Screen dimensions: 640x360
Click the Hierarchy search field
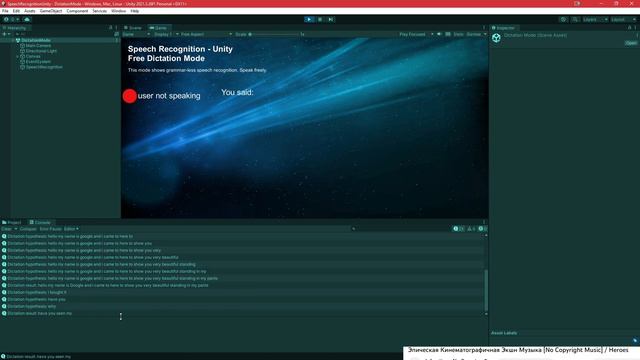(x=63, y=34)
